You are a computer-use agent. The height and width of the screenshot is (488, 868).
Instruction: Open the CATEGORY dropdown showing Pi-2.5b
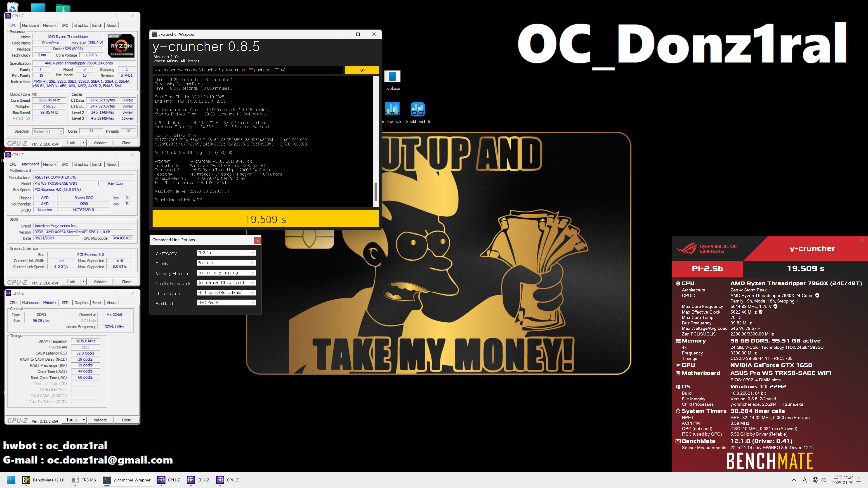point(226,253)
